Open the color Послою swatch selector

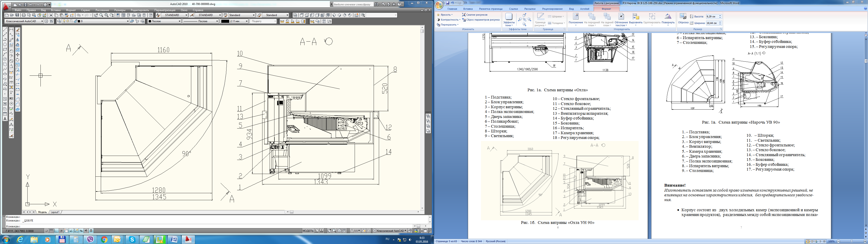(164, 21)
